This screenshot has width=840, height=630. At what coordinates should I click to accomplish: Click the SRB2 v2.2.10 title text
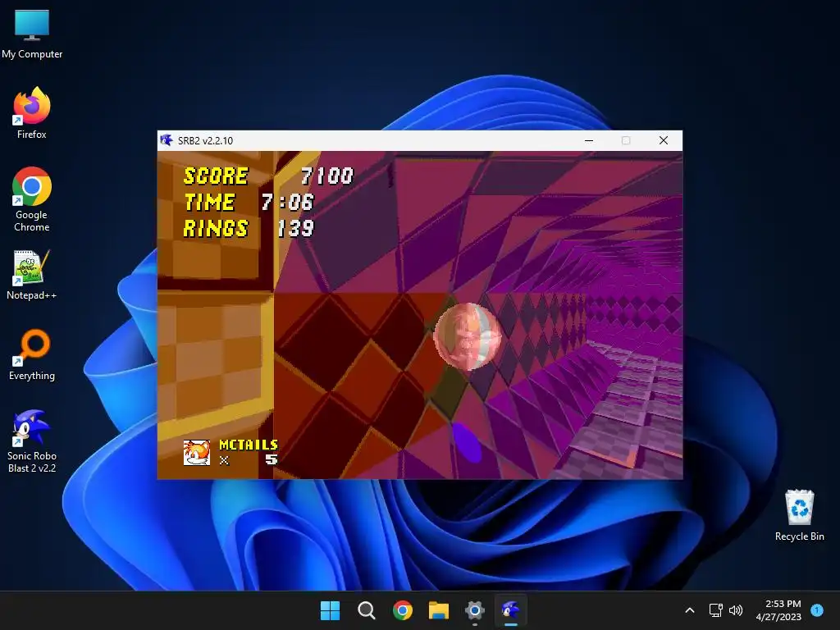tap(205, 141)
